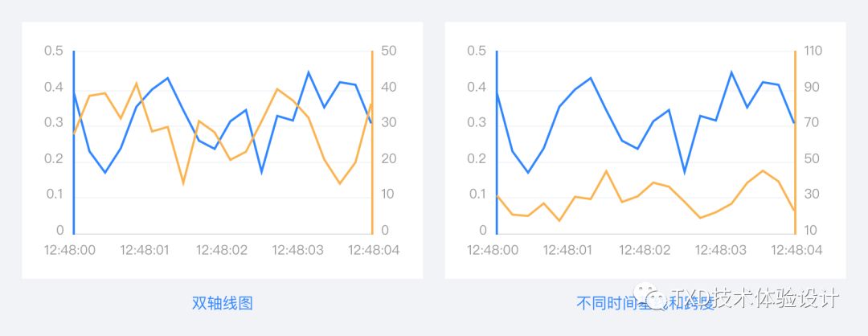Select 12:48:02 label under the 双轴线图 chart
The width and height of the screenshot is (868, 336).
tap(222, 250)
